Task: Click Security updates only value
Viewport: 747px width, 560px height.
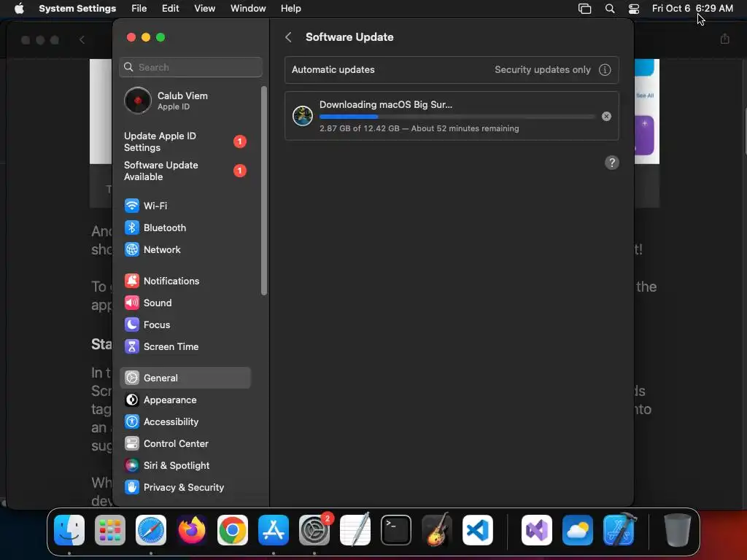Action: click(543, 70)
